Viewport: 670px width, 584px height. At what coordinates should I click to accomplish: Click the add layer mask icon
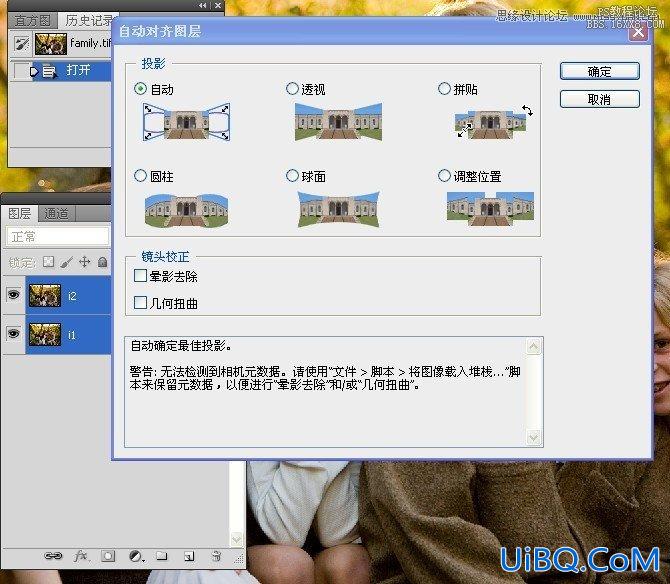pyautogui.click(x=108, y=556)
